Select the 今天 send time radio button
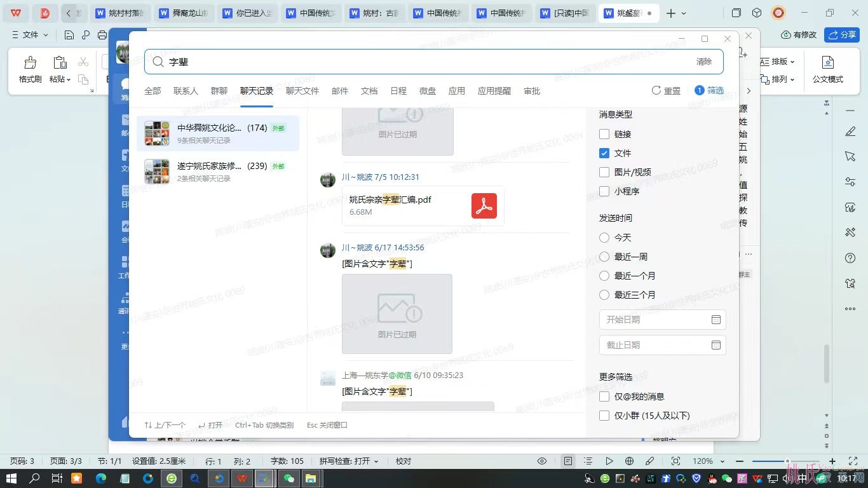Viewport: 868px width, 488px height. pyautogui.click(x=604, y=238)
